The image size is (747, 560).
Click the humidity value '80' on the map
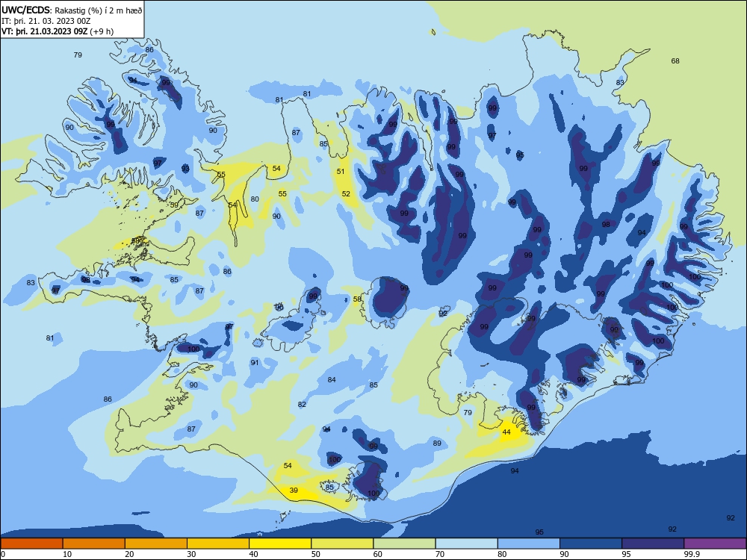[255, 199]
